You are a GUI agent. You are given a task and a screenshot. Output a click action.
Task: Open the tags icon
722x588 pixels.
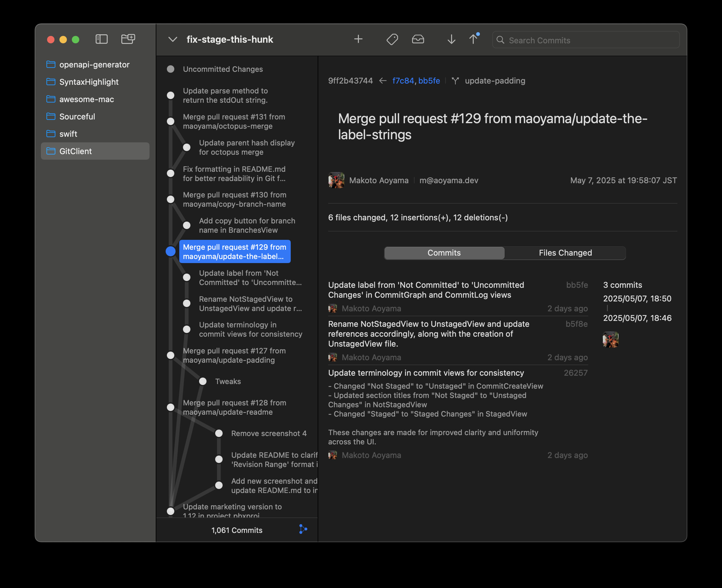[392, 39]
